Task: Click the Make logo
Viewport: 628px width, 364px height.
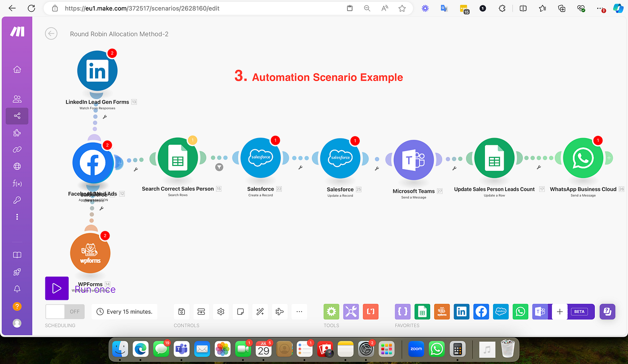Action: (x=17, y=31)
